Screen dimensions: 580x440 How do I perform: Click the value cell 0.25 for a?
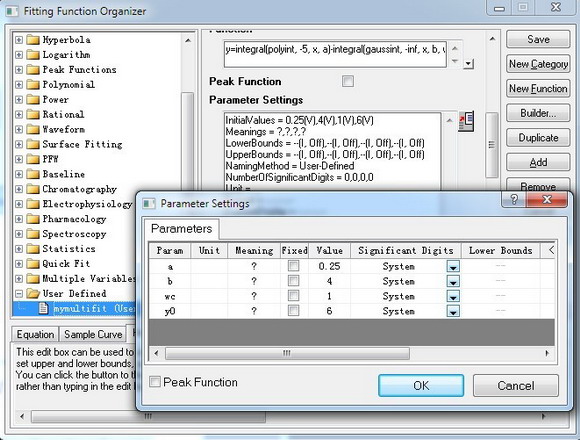329,266
